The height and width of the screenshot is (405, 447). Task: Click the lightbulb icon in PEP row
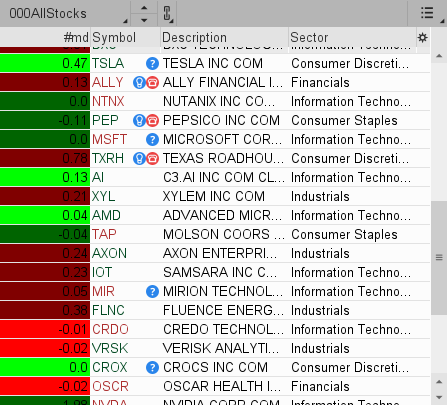tap(139, 120)
